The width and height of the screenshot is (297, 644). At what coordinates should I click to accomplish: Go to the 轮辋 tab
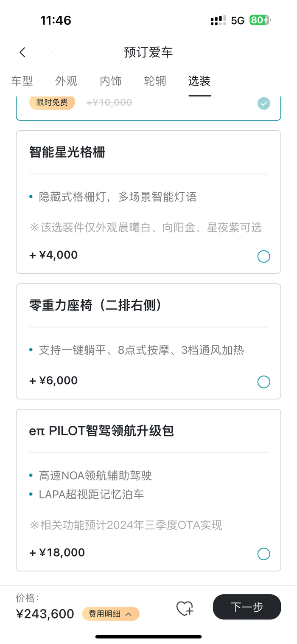tap(155, 81)
